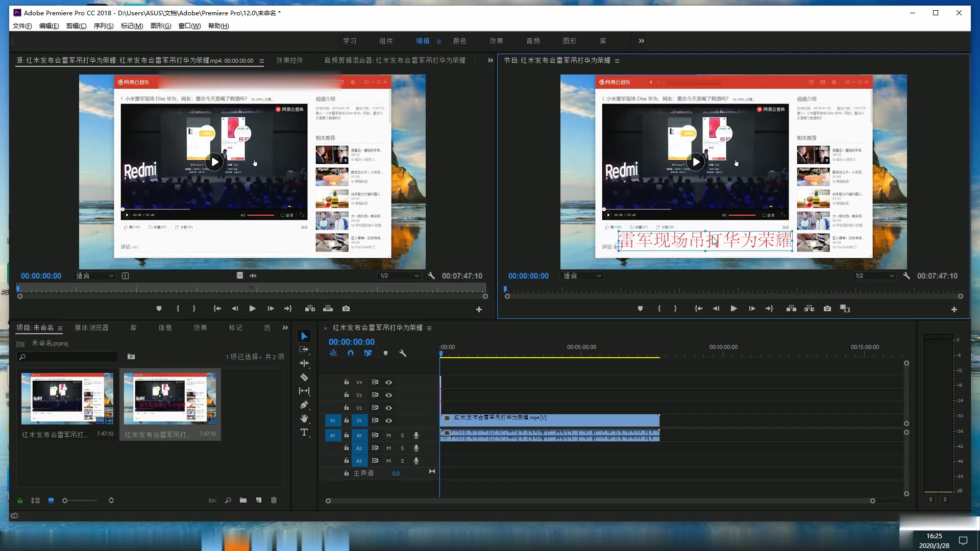Expand workspace overflow chevron

[641, 41]
